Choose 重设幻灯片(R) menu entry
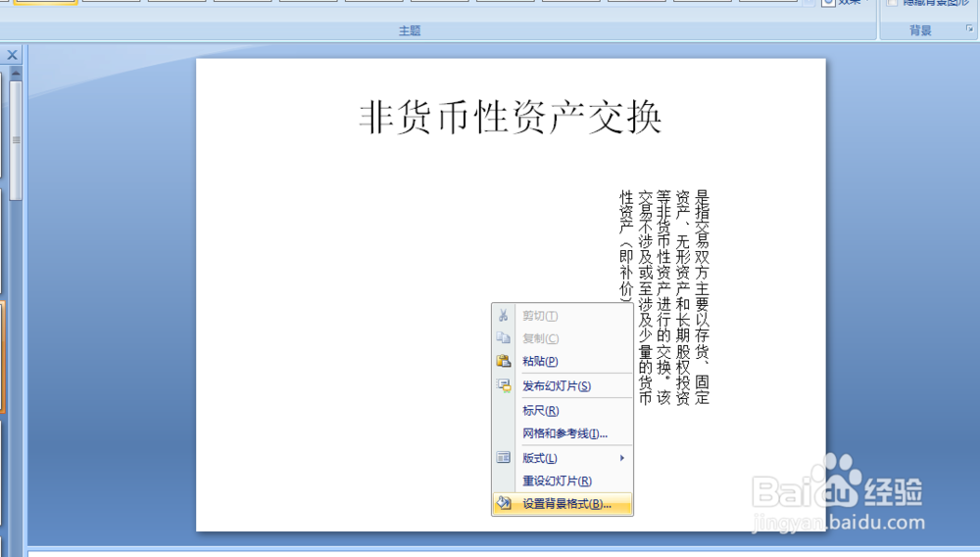 point(562,481)
